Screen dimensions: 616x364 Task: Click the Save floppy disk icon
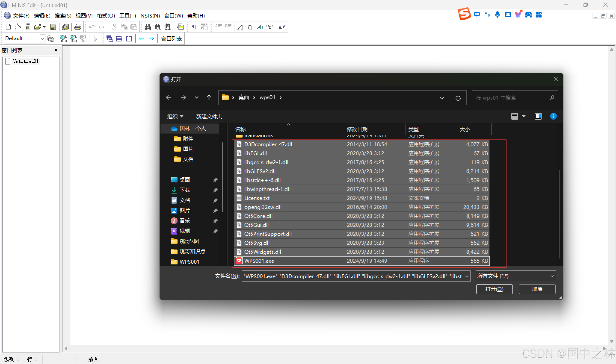53,27
